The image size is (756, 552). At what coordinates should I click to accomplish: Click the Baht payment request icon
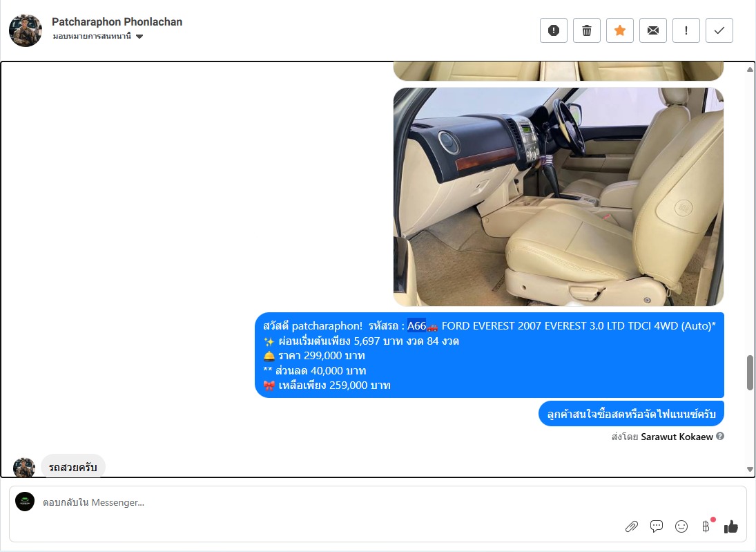(x=706, y=526)
